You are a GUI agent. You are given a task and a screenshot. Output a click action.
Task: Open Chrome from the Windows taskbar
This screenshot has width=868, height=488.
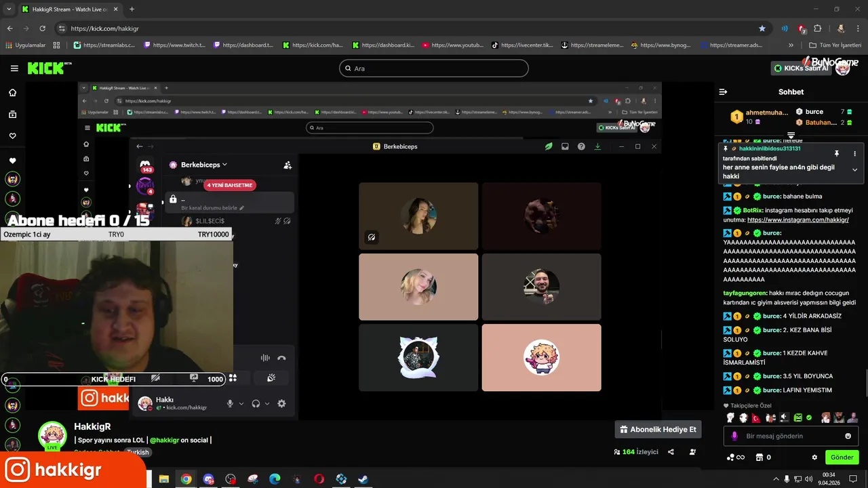tap(186, 479)
